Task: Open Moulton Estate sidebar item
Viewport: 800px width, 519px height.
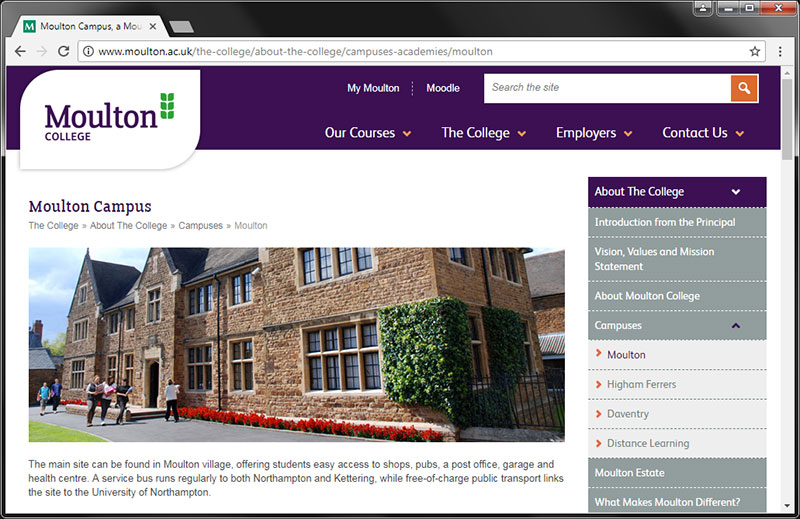Action: pyautogui.click(x=677, y=473)
